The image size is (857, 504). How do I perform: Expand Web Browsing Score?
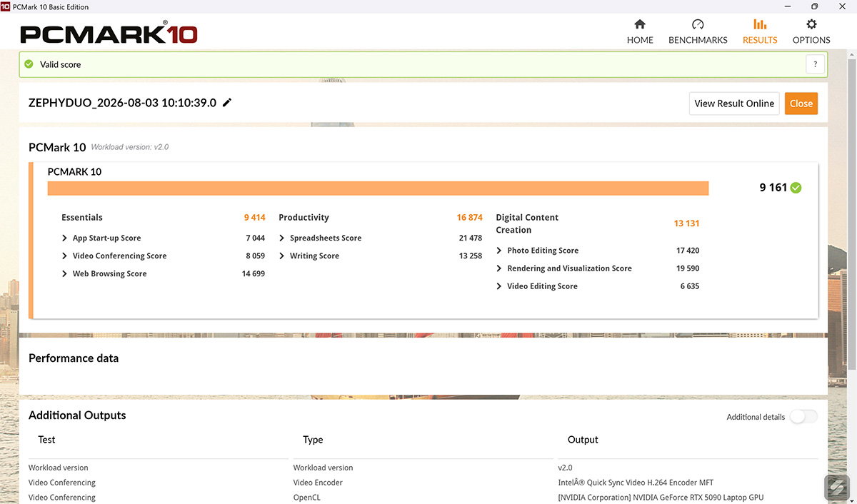(65, 274)
